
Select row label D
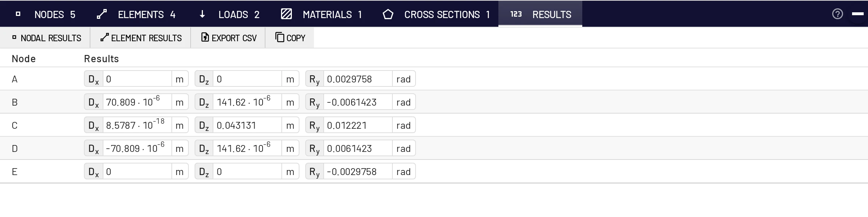[14, 149]
